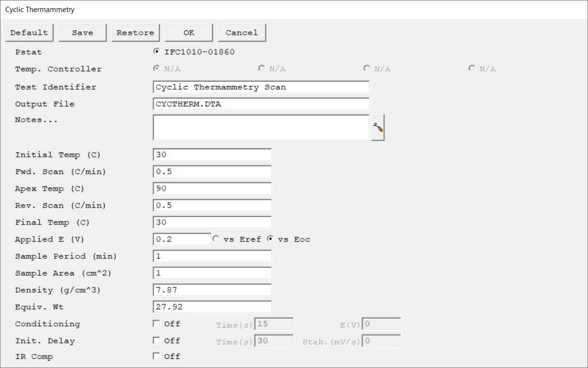
Task: Click inside the Notes text area
Action: click(x=261, y=127)
